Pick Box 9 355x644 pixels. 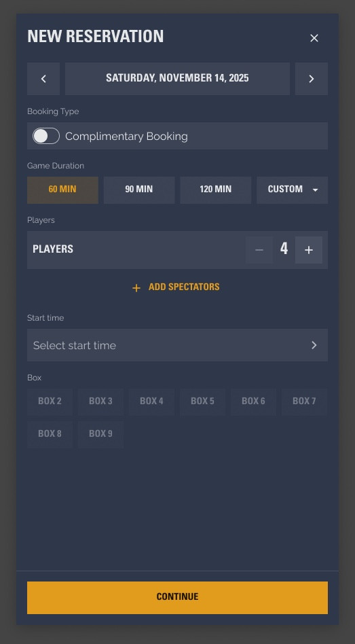coord(100,435)
